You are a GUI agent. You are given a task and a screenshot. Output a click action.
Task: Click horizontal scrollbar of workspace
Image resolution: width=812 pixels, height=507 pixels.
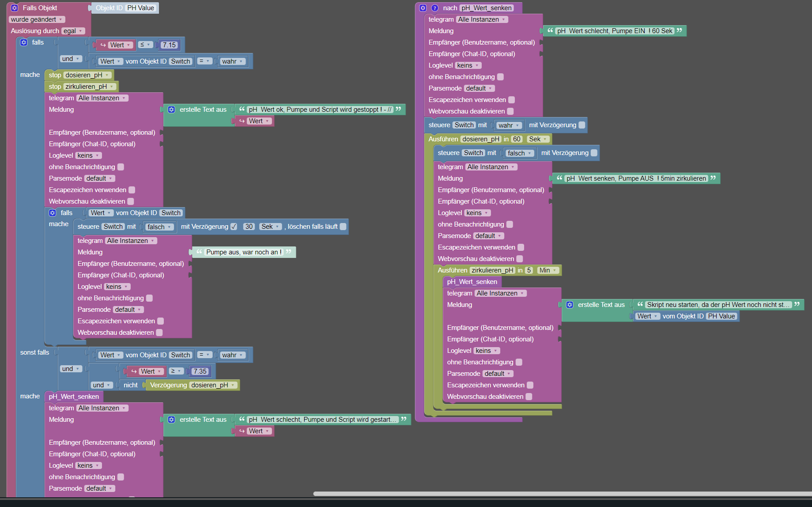click(x=563, y=494)
